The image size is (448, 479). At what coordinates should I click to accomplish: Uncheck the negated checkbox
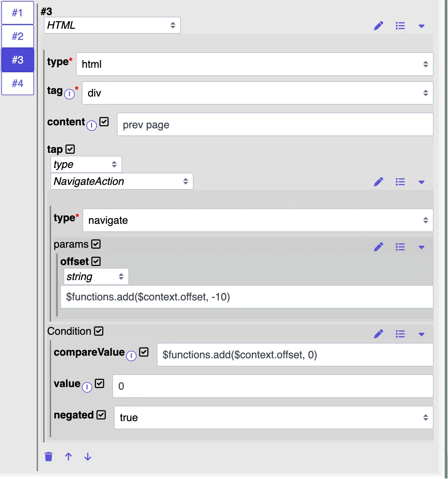pyautogui.click(x=102, y=415)
